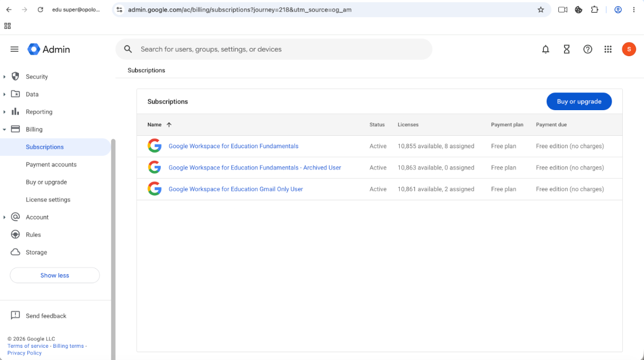Open Billing terms link
The height and width of the screenshot is (360, 644).
click(68, 346)
